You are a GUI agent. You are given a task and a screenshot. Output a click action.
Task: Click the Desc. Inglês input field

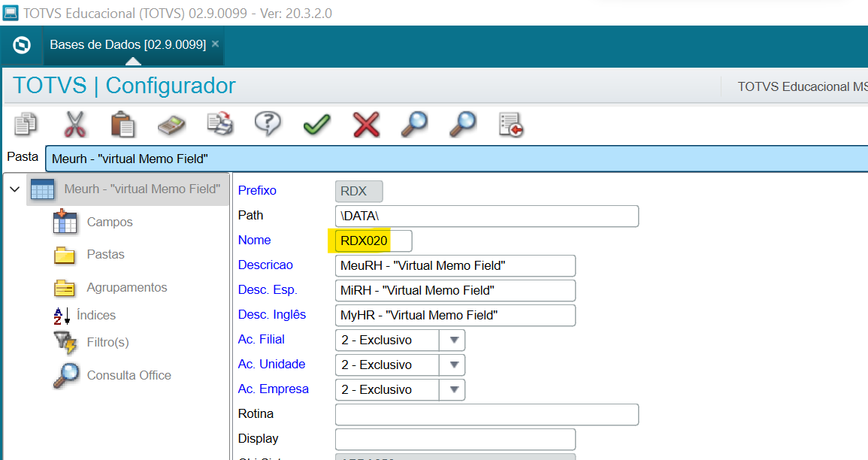click(x=455, y=316)
